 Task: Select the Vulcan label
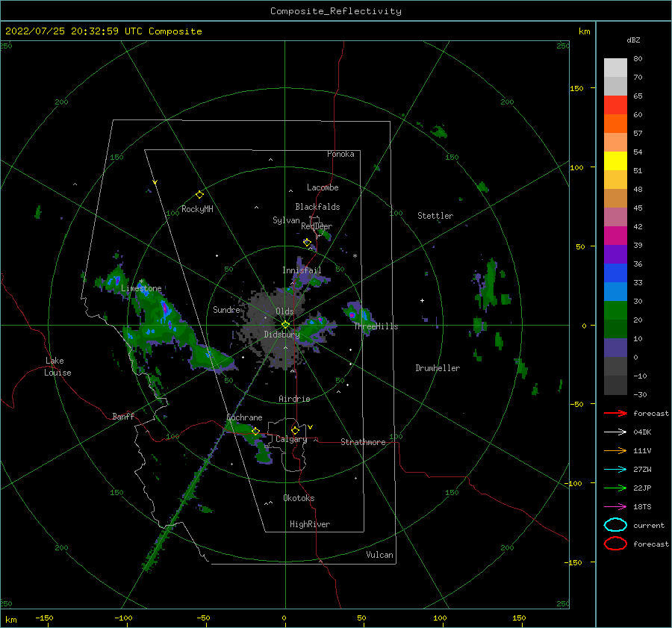(380, 555)
